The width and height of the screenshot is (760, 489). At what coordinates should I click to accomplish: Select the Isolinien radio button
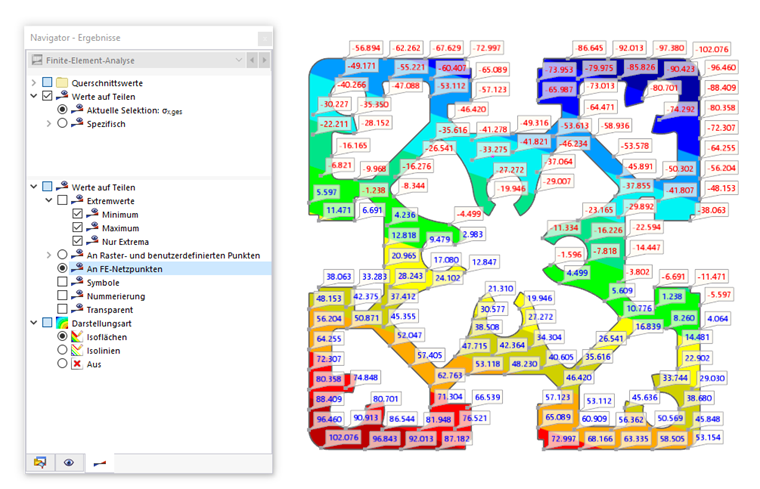coord(62,349)
